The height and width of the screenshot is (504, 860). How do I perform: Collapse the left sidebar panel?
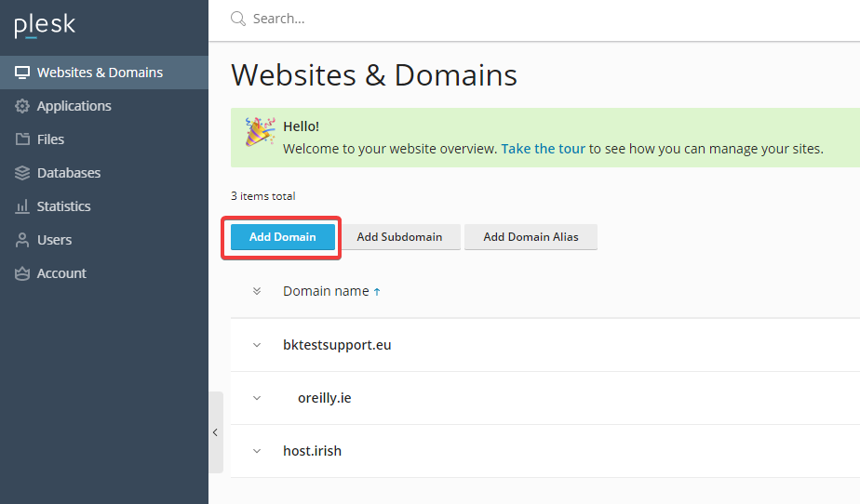(x=215, y=432)
